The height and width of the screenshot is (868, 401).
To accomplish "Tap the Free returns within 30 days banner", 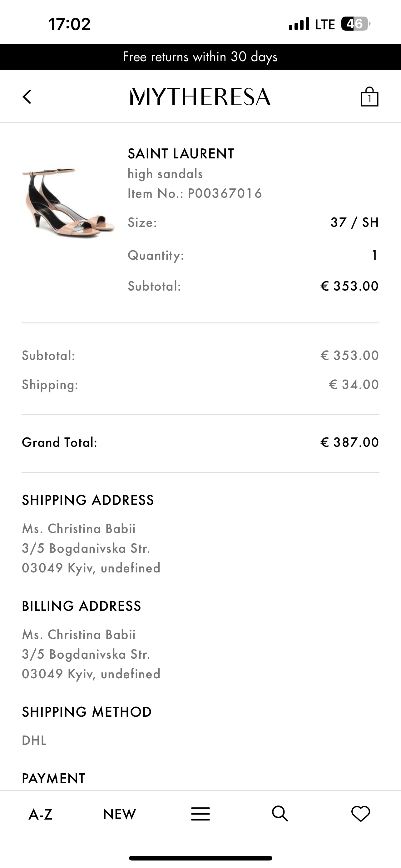I will tap(200, 57).
